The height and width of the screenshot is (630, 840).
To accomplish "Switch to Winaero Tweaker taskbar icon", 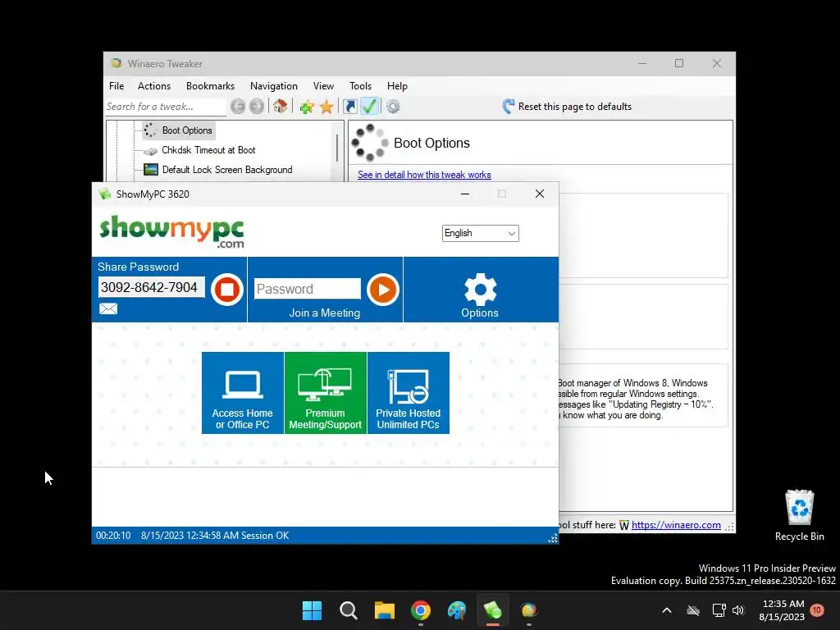I will click(x=529, y=610).
